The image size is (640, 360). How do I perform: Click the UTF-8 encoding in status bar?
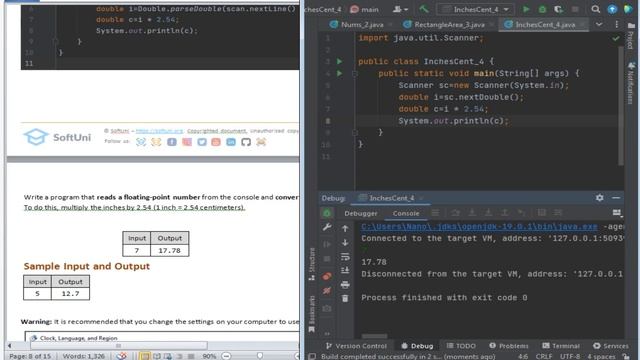(x=569, y=356)
